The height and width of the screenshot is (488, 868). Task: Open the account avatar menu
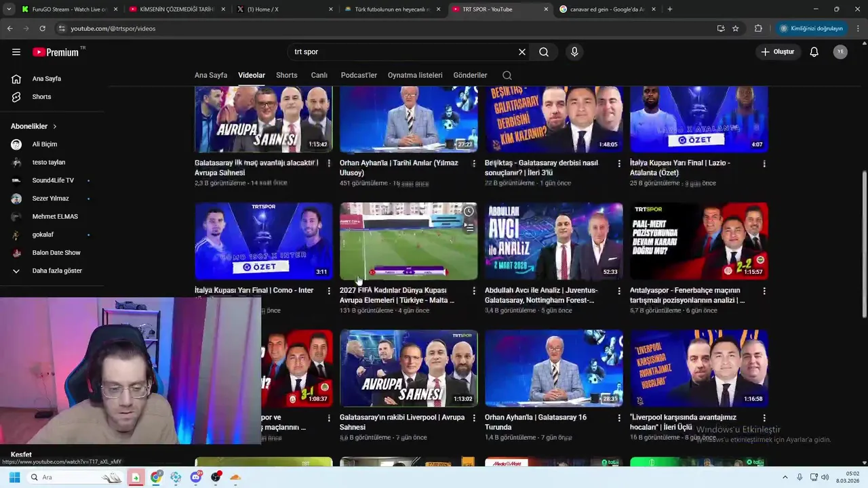[x=840, y=52]
